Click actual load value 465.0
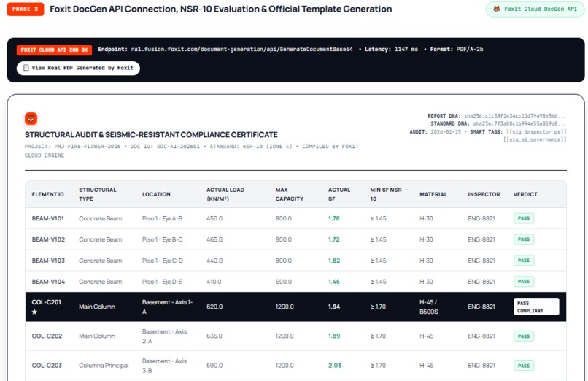 coord(214,239)
